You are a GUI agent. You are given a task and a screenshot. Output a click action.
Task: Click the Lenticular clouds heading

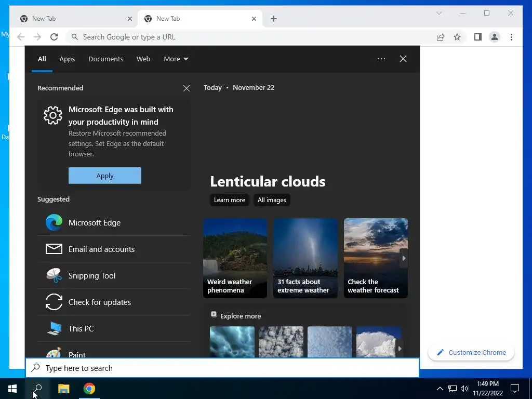pos(268,181)
